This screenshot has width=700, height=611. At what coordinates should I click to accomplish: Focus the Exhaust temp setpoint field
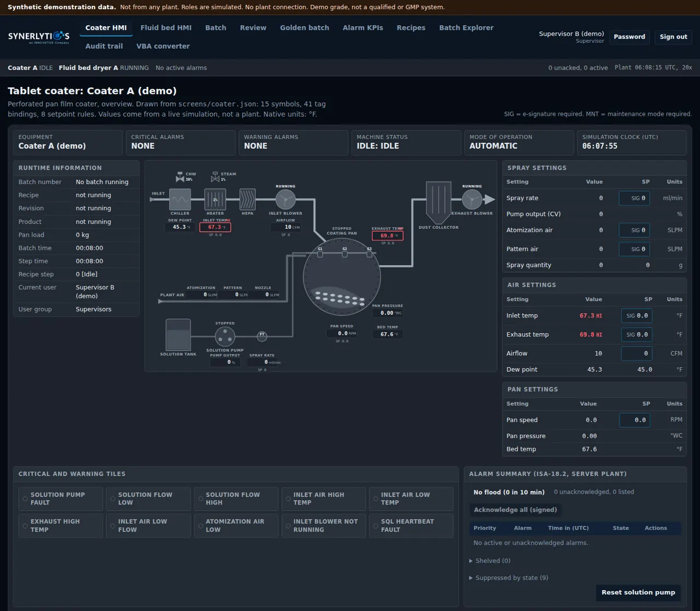637,334
